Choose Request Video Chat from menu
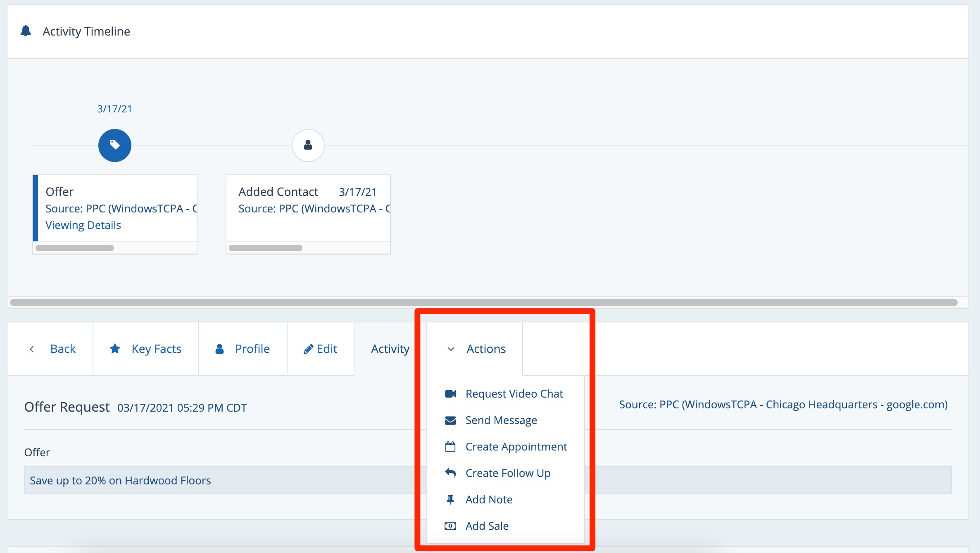This screenshot has height=553, width=980. [x=514, y=393]
